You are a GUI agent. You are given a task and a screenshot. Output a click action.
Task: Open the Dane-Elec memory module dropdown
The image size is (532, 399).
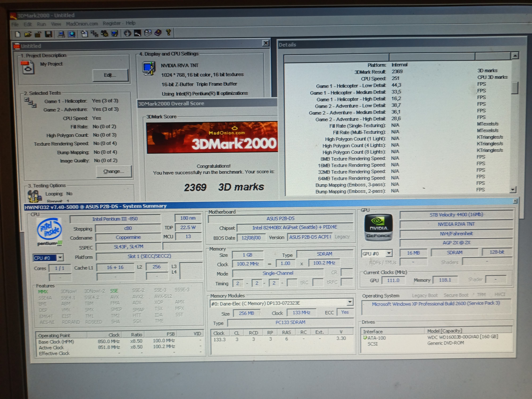tap(350, 302)
